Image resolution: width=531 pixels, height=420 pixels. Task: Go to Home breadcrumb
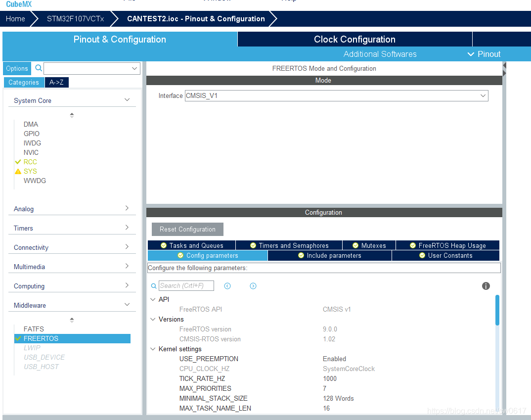click(x=15, y=19)
